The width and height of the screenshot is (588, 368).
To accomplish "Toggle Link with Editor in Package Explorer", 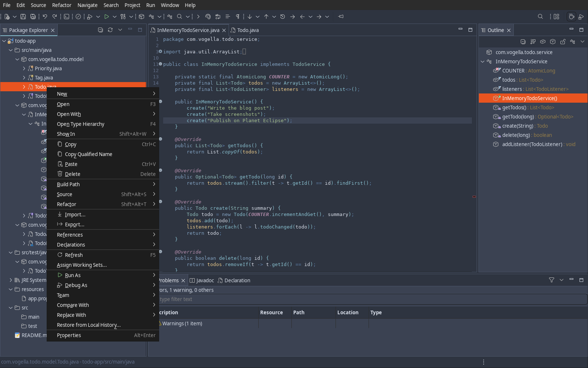I will [110, 30].
